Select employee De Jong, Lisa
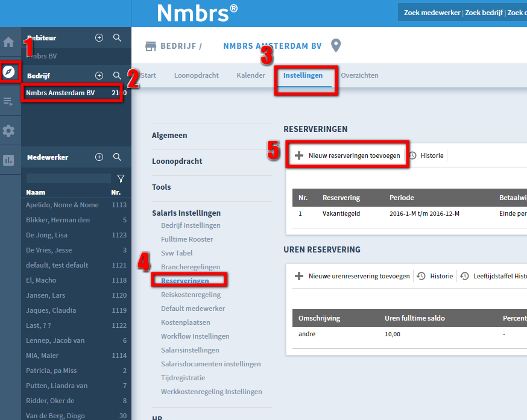 [77, 235]
